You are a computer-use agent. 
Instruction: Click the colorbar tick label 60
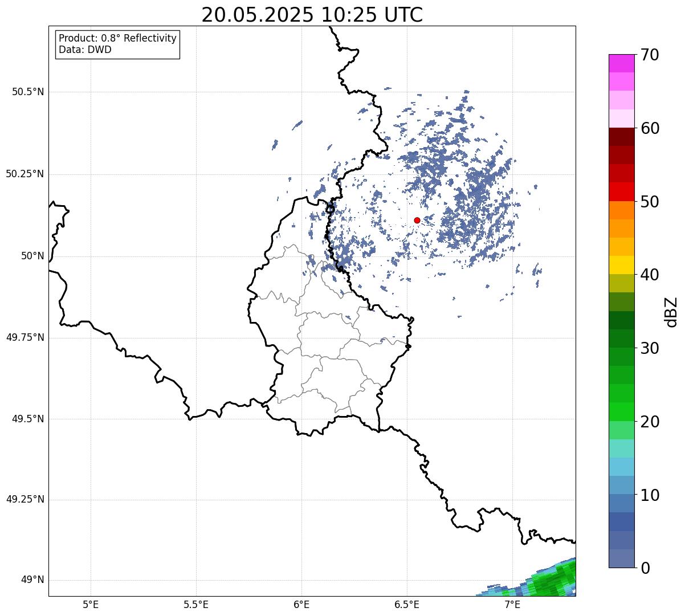(x=650, y=128)
